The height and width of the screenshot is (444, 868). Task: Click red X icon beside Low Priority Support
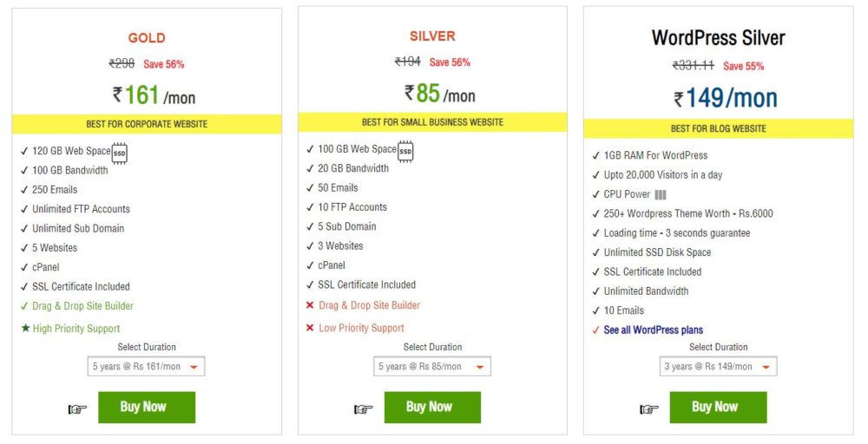(310, 328)
